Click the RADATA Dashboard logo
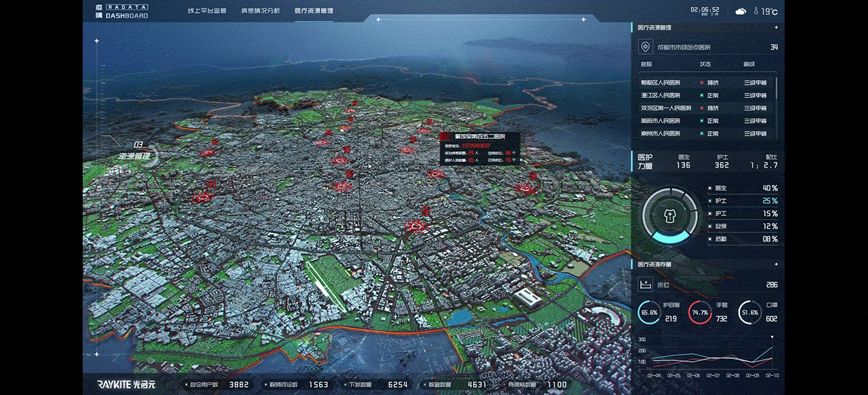The height and width of the screenshot is (395, 868). [123, 11]
